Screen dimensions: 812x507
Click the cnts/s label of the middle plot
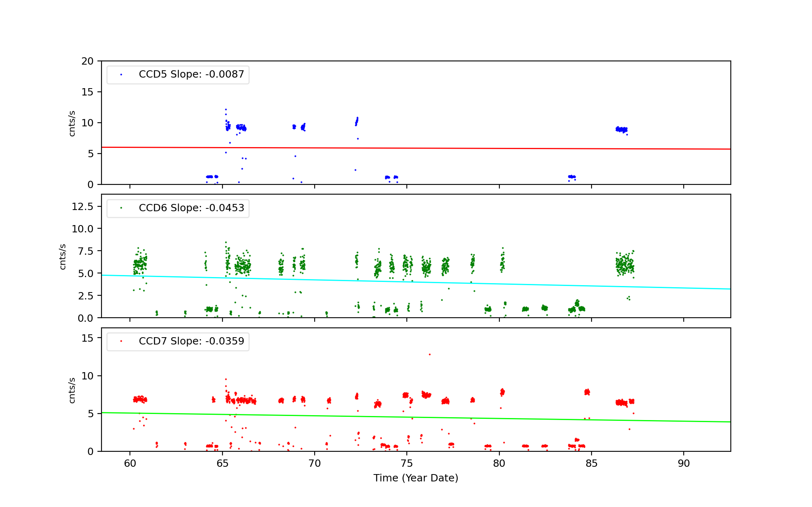[x=63, y=257]
